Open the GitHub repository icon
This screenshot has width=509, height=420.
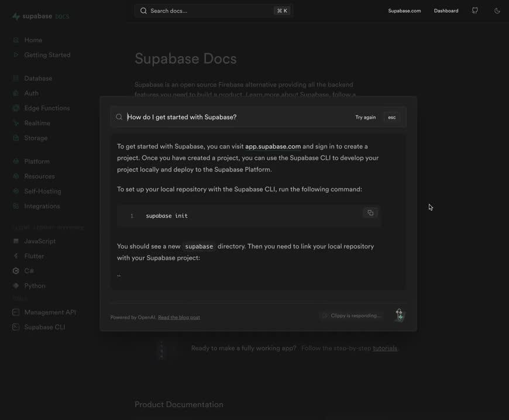474,10
